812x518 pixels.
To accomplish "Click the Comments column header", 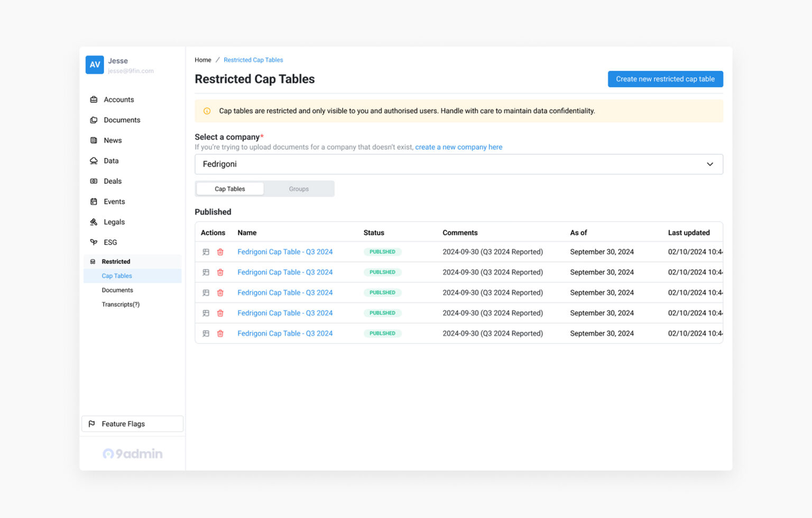I will (460, 233).
